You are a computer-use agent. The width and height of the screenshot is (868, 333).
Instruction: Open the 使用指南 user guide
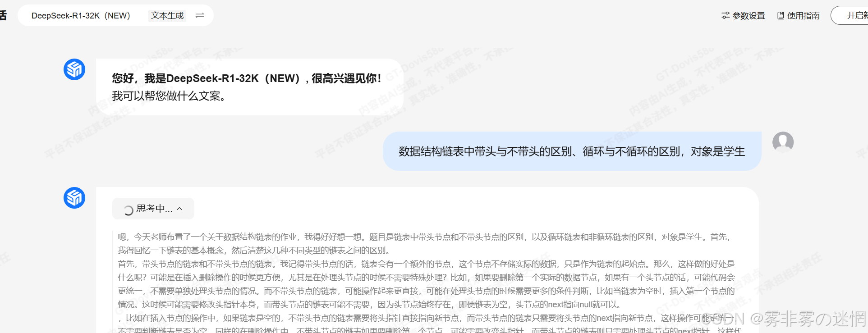[x=799, y=15]
